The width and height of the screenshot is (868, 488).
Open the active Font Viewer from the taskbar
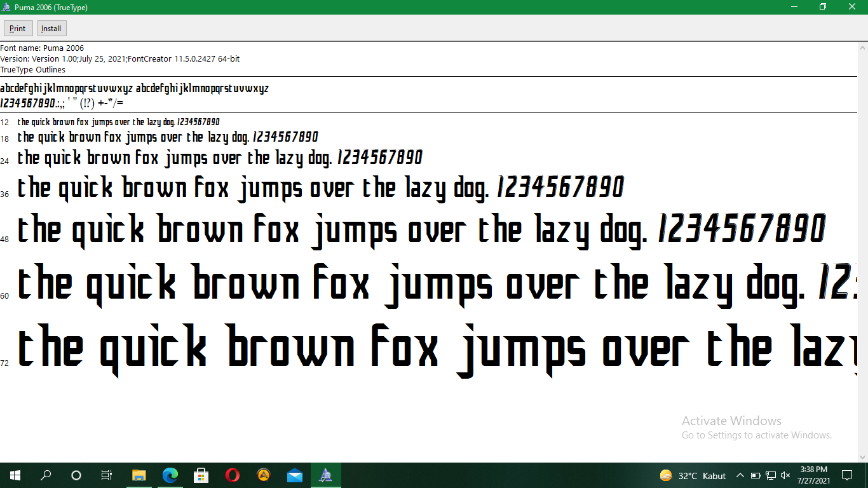tap(325, 475)
